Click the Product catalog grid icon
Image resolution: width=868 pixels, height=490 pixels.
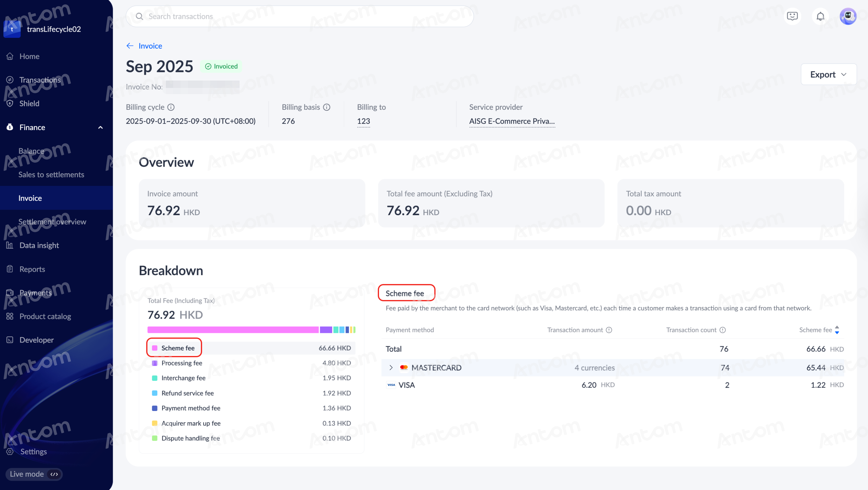[10, 316]
